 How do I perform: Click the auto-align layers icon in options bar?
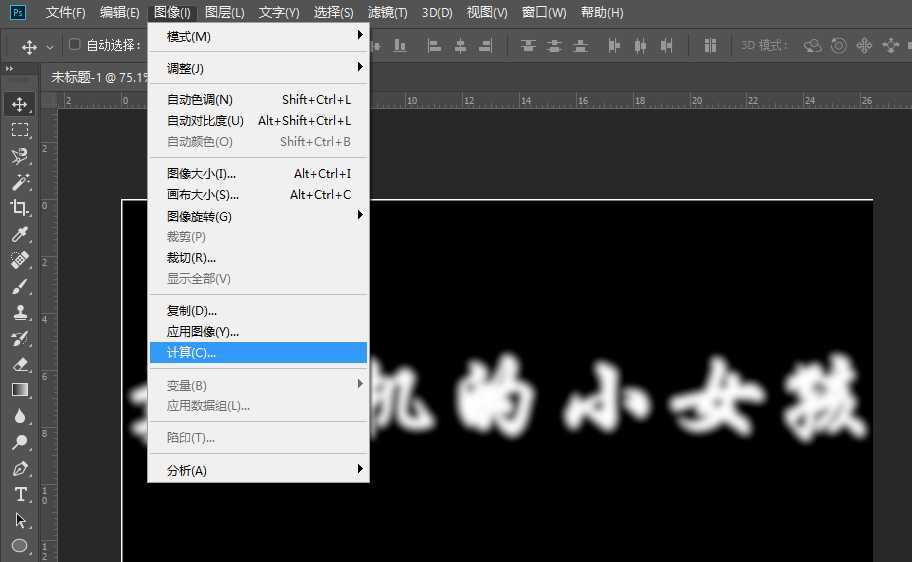[x=710, y=46]
